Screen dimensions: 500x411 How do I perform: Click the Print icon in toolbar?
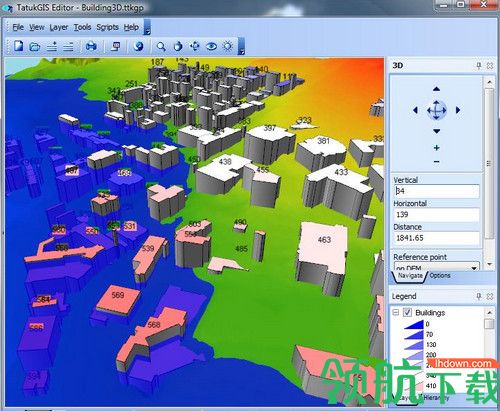tap(91, 46)
